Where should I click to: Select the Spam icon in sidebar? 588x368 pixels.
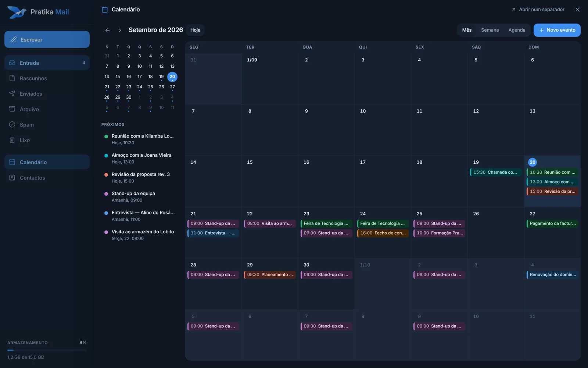pyautogui.click(x=12, y=124)
